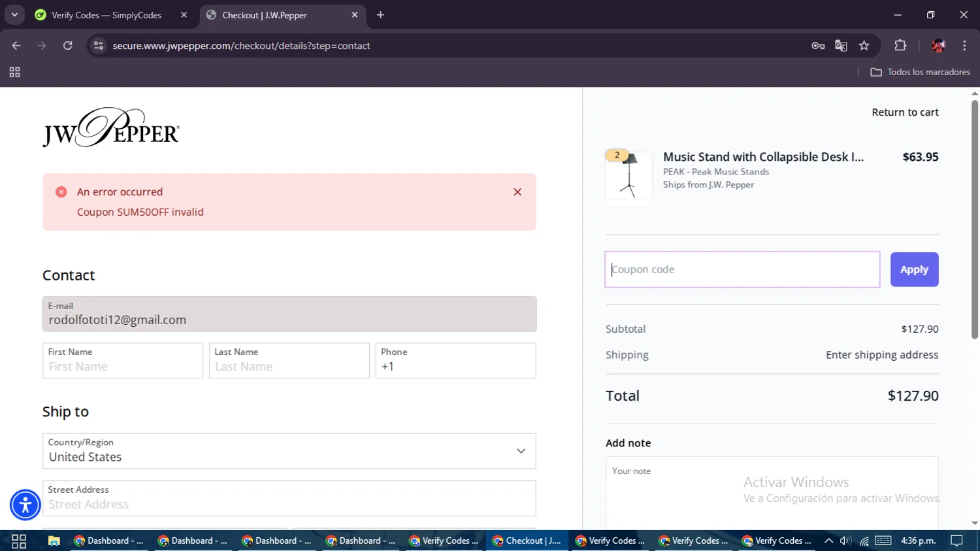Open the network icon in system tray
Image resolution: width=980 pixels, height=551 pixels.
point(864,541)
